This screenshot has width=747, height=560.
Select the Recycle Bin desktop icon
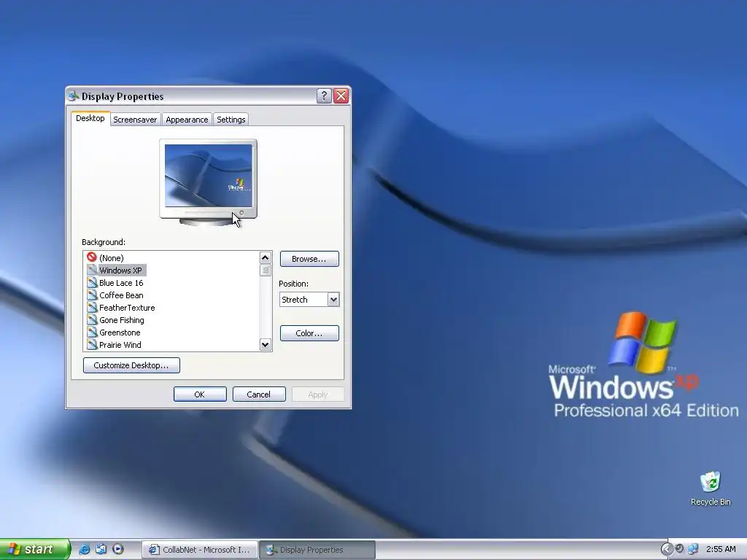tap(711, 489)
